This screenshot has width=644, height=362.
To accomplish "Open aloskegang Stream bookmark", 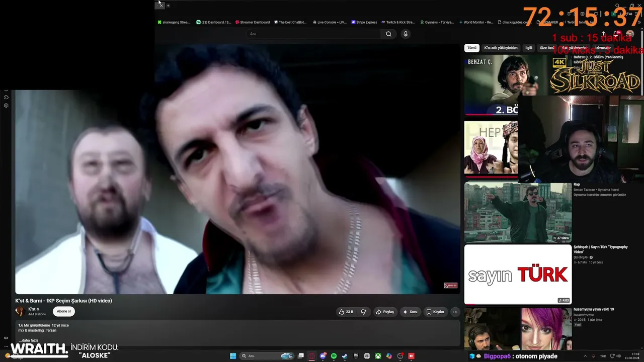I will pos(174,22).
